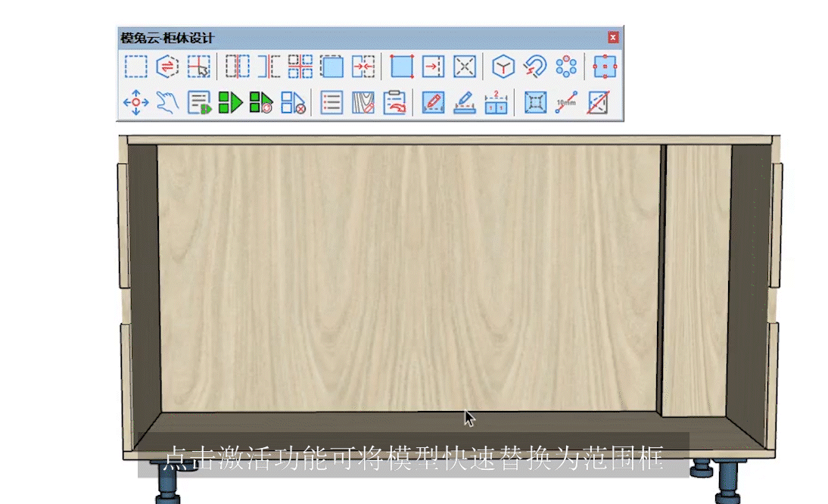The height and width of the screenshot is (504, 828).
Task: Click the 3D cube hexagon icon
Action: tap(503, 67)
